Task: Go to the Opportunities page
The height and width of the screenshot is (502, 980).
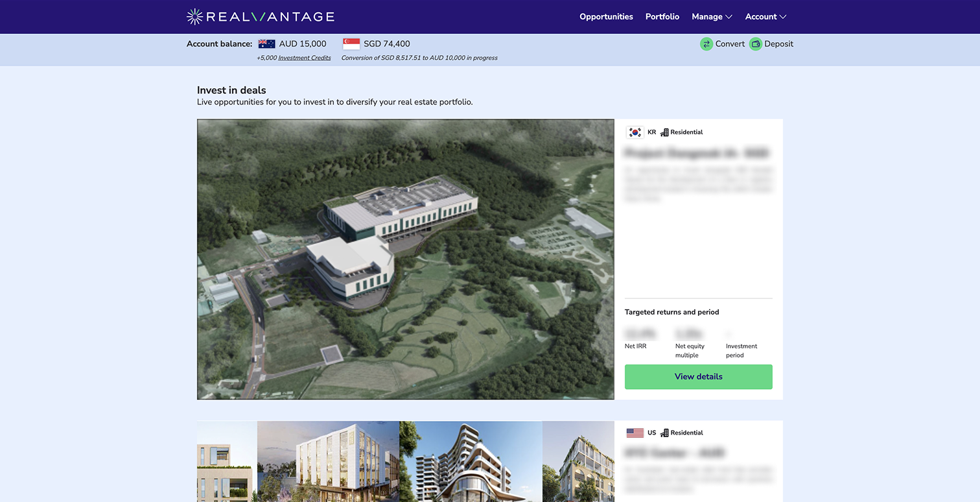Action: (606, 17)
